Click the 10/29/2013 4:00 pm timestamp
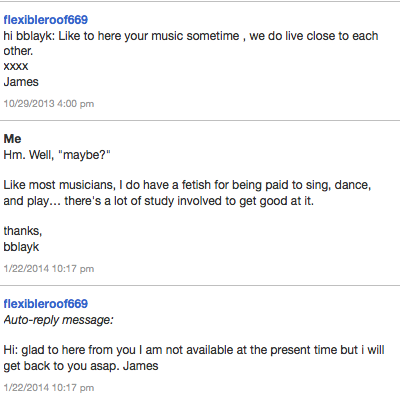This screenshot has height=404, width=400. [49, 104]
